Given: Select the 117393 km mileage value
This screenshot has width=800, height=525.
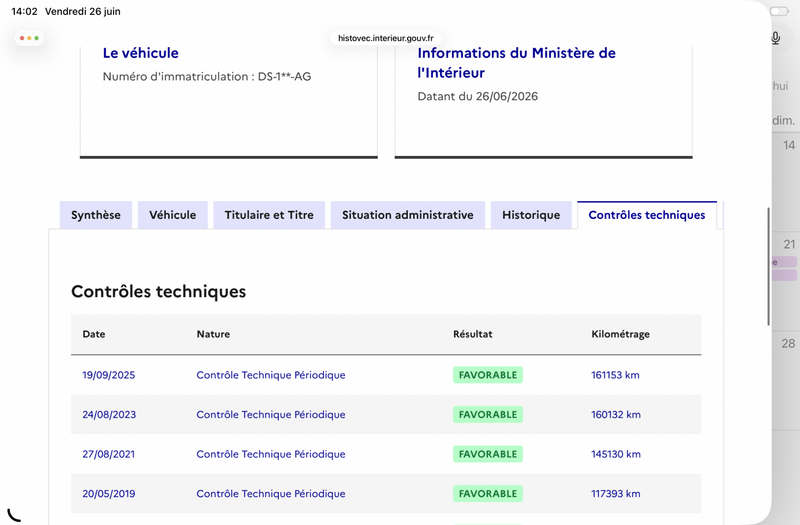Looking at the screenshot, I should [616, 493].
